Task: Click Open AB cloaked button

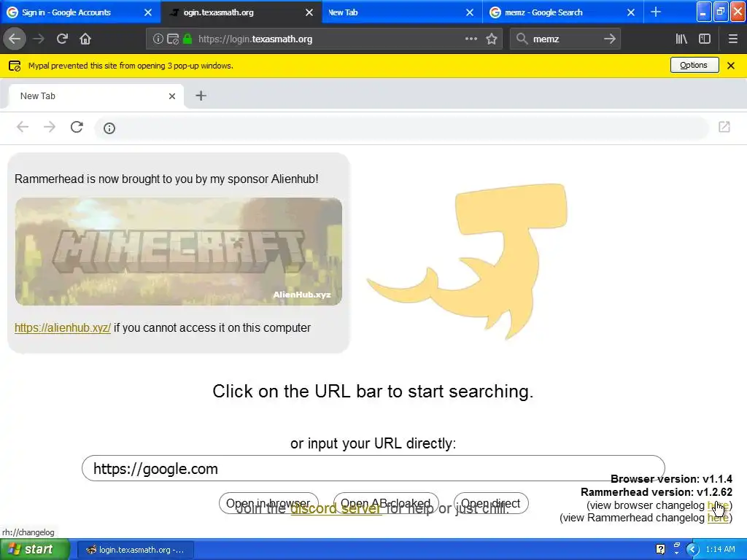Action: 386,503
